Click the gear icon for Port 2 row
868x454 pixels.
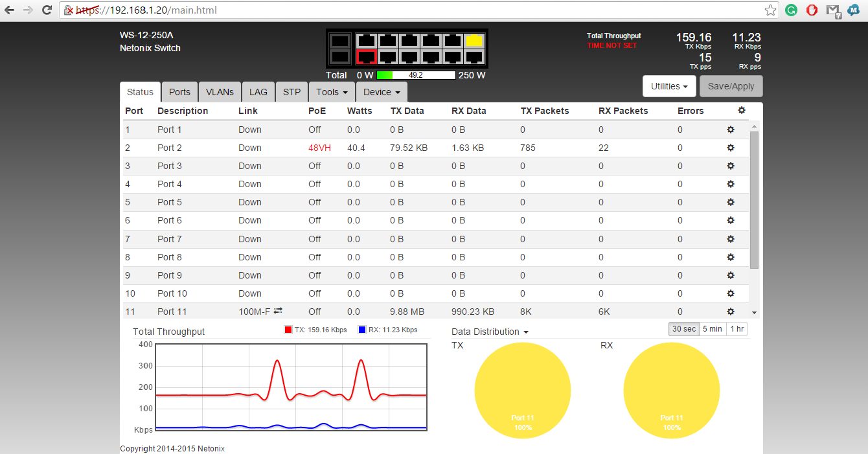tap(731, 148)
